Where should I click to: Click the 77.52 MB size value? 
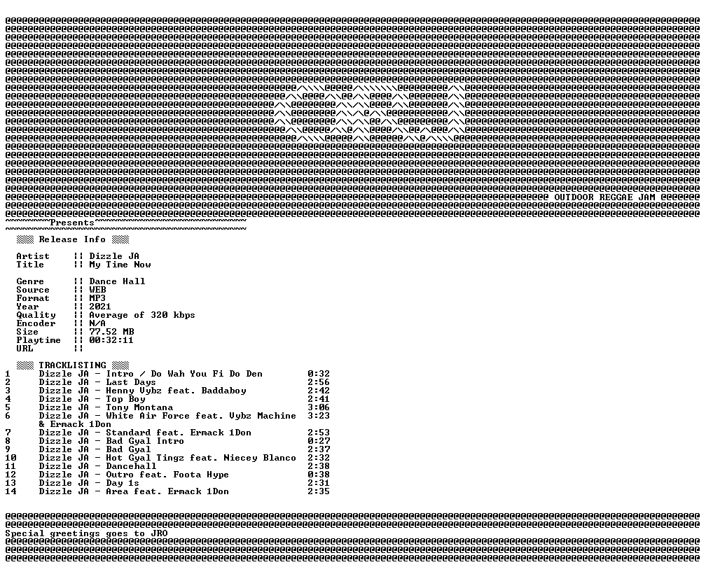tap(111, 332)
